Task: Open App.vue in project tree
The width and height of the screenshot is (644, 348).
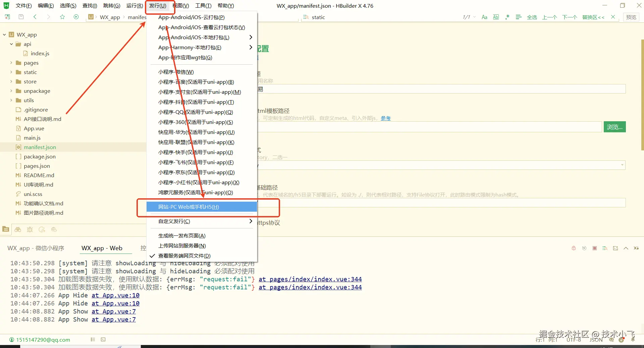Action: [34, 129]
